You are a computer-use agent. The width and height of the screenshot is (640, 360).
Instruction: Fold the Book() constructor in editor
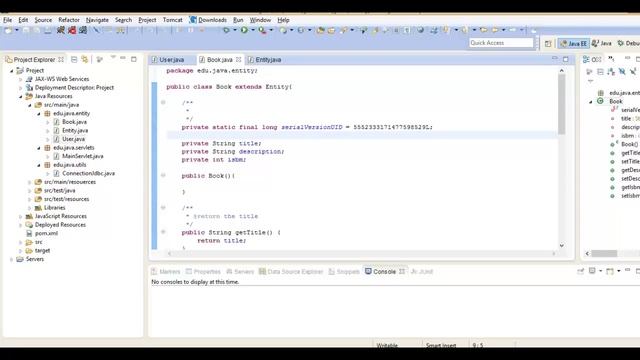(163, 175)
